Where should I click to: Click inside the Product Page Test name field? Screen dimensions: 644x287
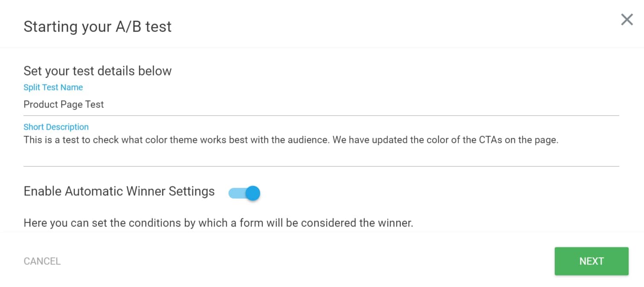coord(128,104)
